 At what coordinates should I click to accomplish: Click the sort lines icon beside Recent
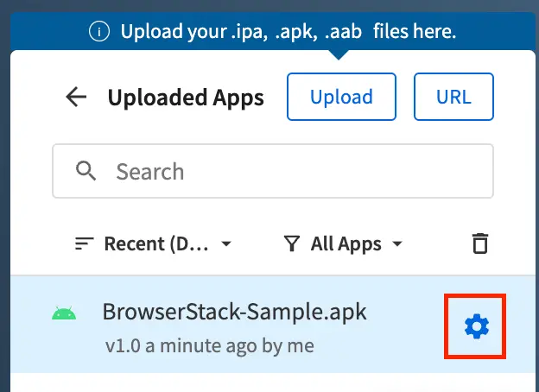(84, 243)
